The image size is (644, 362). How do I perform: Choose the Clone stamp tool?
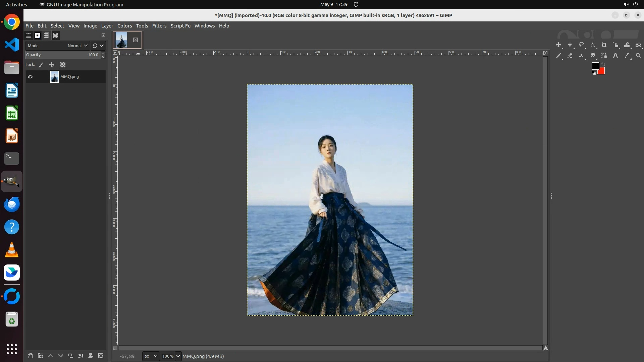[581, 56]
